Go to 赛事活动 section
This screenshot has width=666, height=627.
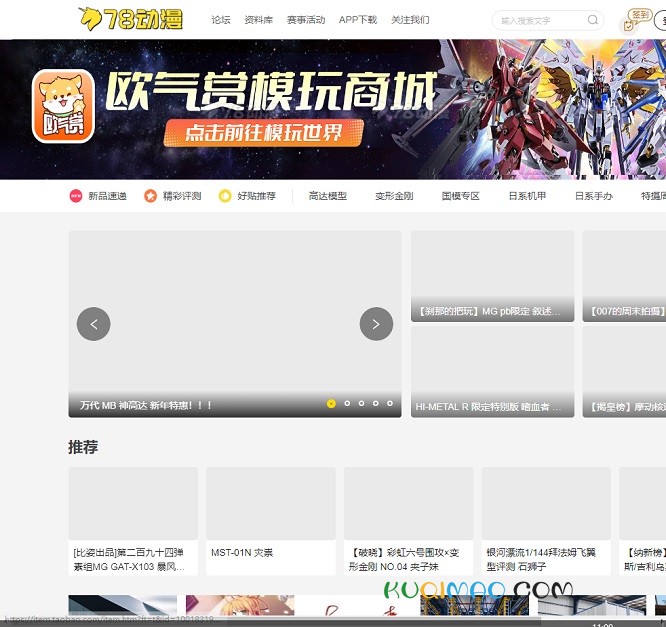point(306,20)
